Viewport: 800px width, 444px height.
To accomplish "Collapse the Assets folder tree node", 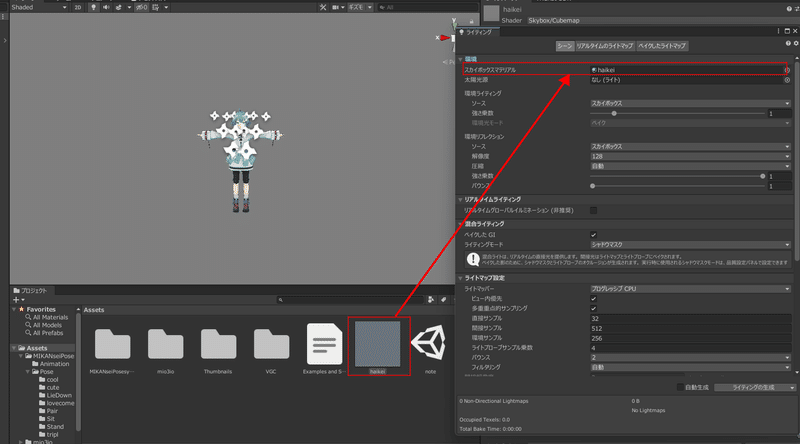I will coord(14,348).
